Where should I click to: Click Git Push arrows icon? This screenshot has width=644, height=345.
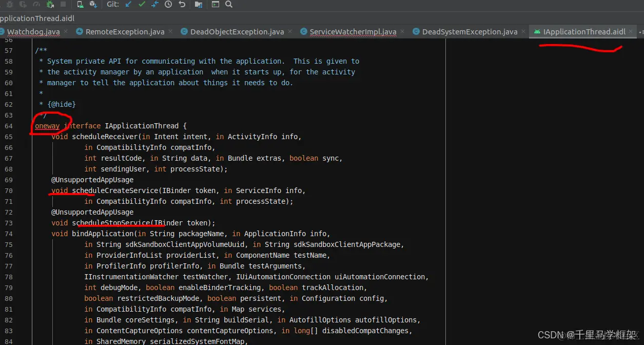coord(155,4)
